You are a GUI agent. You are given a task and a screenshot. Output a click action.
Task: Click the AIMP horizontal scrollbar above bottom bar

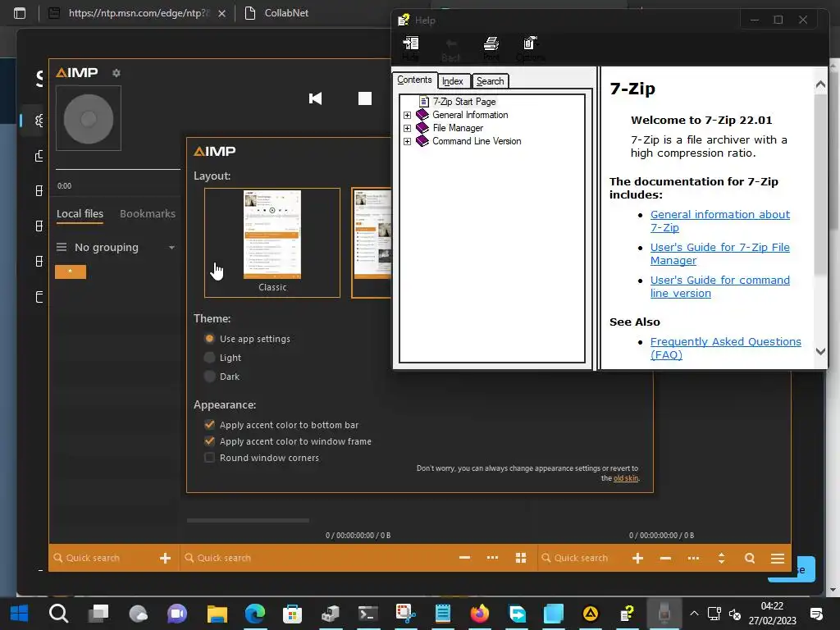coord(248,520)
